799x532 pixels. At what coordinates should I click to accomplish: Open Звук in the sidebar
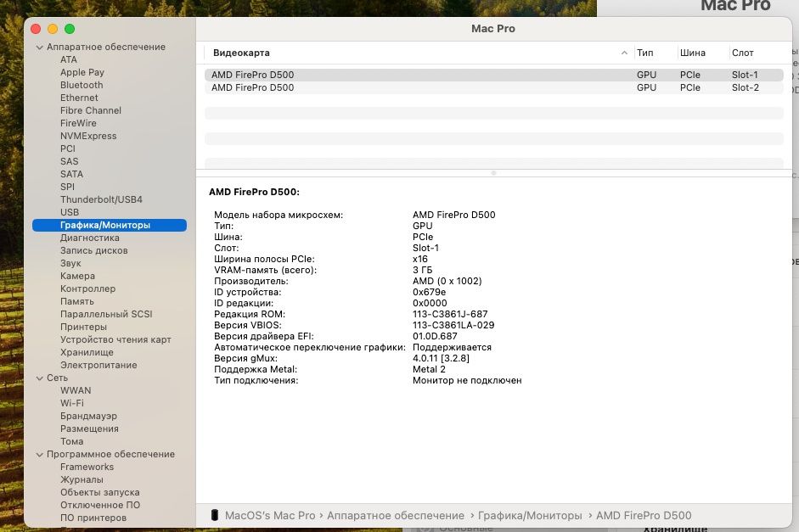[70, 263]
